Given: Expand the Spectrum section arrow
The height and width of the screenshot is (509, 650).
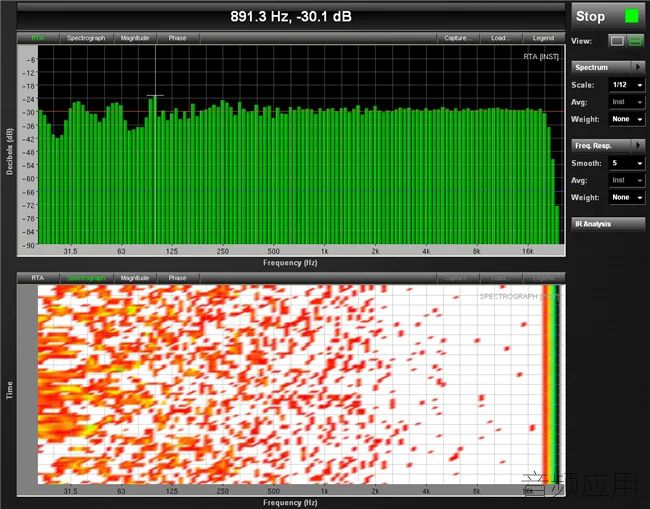Looking at the screenshot, I should [638, 67].
